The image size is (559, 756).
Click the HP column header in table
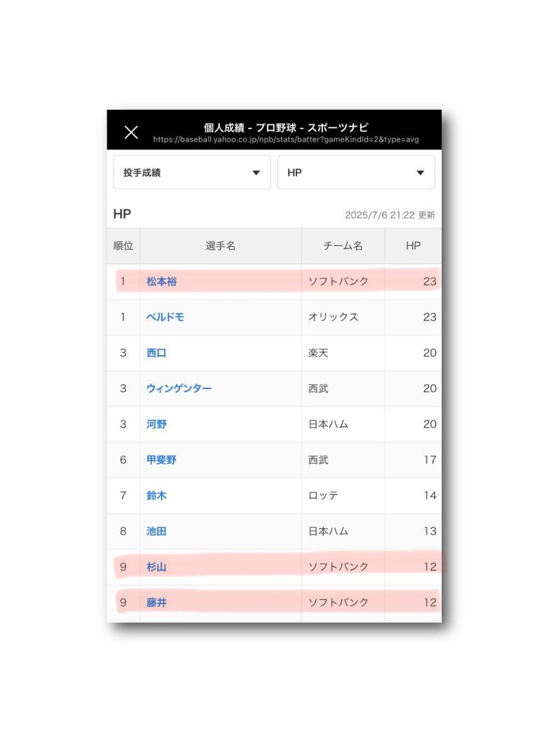click(x=413, y=246)
